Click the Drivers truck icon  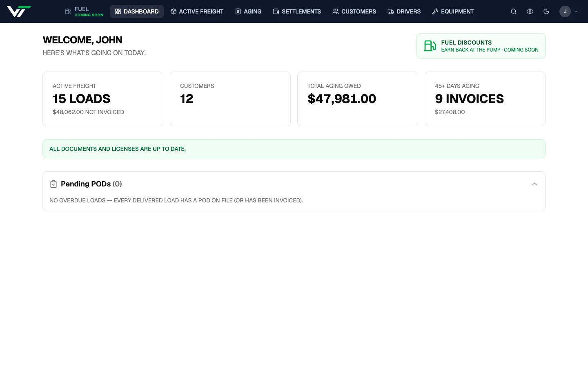tap(391, 11)
